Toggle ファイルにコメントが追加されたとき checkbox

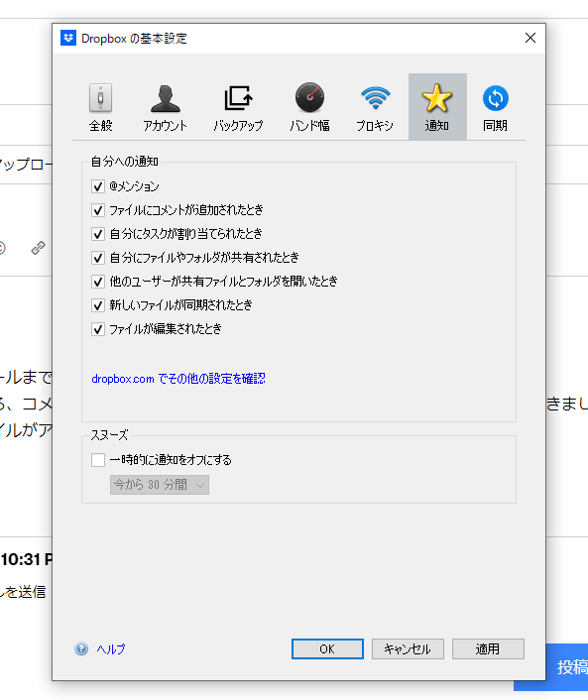coord(98,210)
